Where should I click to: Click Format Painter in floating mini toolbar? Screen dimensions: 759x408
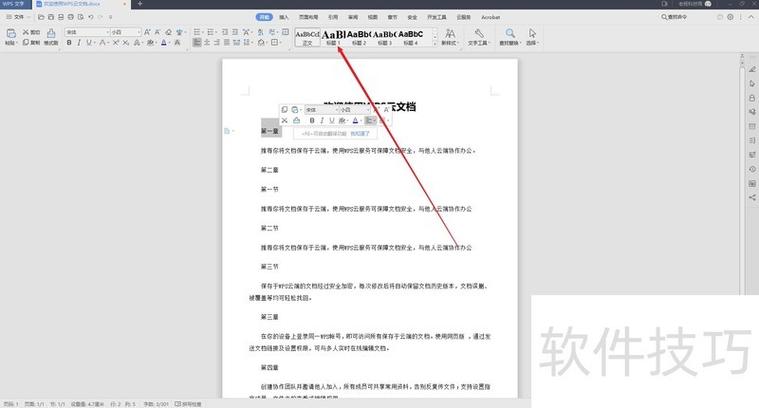(x=296, y=120)
